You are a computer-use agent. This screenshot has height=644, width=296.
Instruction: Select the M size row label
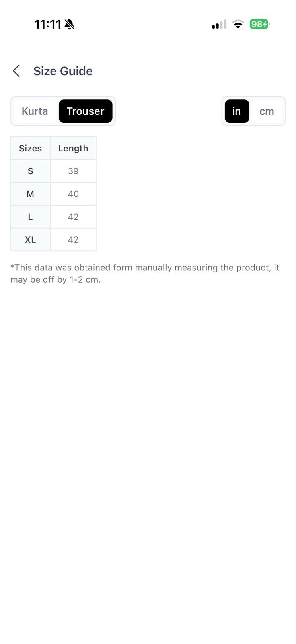click(x=30, y=194)
